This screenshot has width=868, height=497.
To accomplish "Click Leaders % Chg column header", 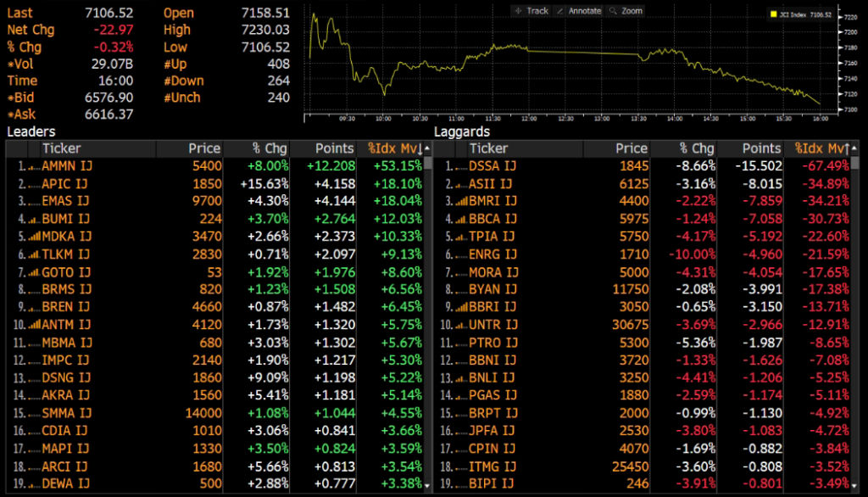I will click(270, 148).
